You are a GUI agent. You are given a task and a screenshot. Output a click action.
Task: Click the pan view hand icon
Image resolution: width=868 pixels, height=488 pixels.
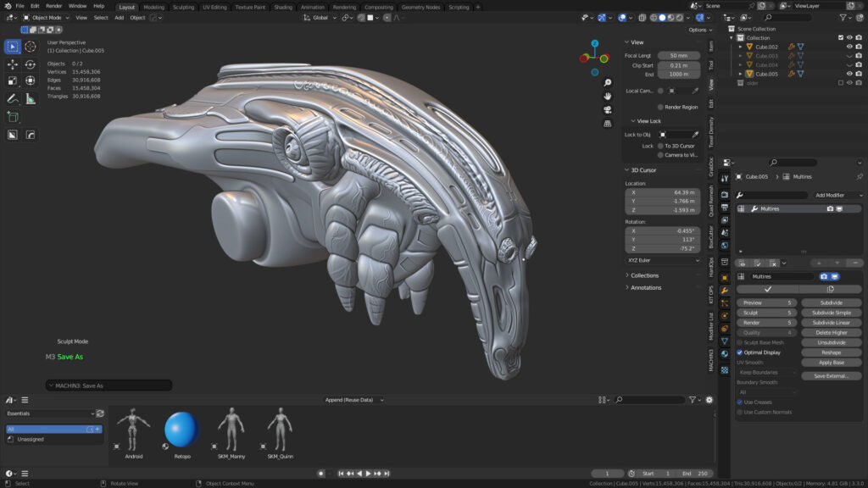point(608,97)
